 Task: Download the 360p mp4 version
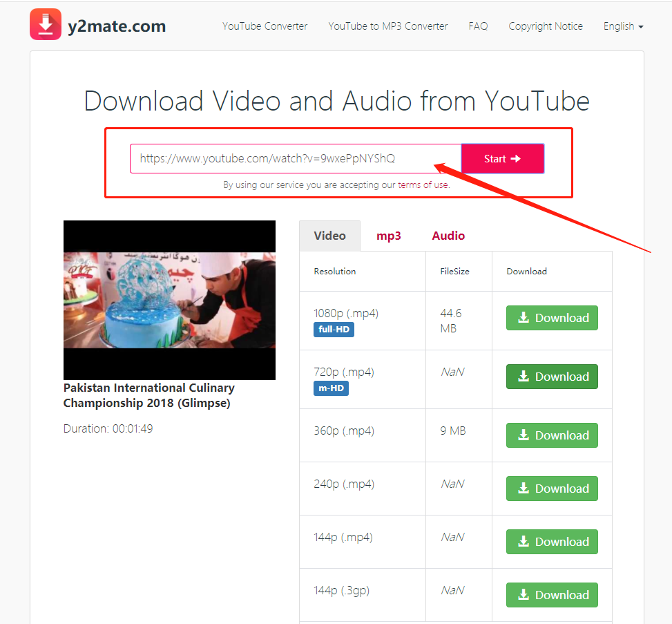pos(552,435)
